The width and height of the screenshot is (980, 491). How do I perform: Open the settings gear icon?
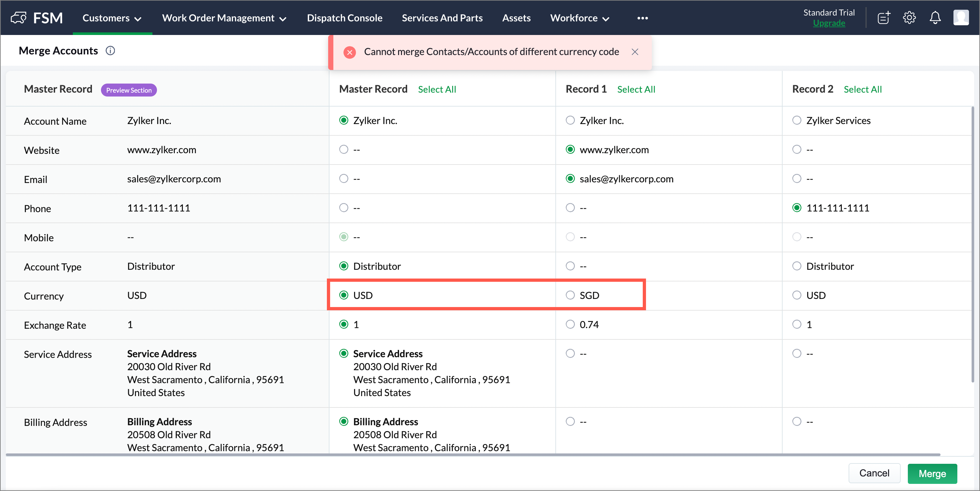point(909,18)
